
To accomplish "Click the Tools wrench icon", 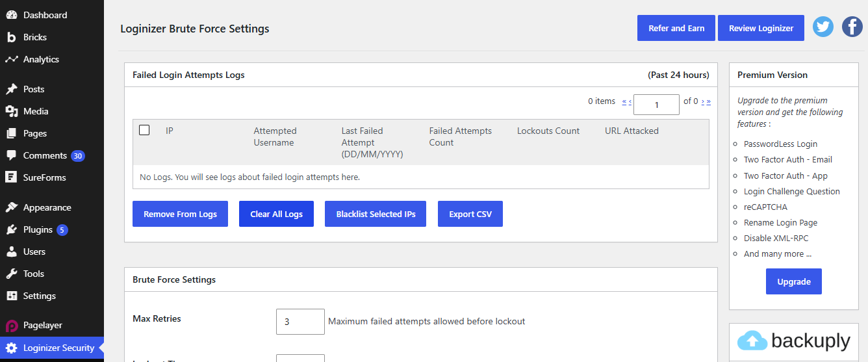I will coord(11,274).
